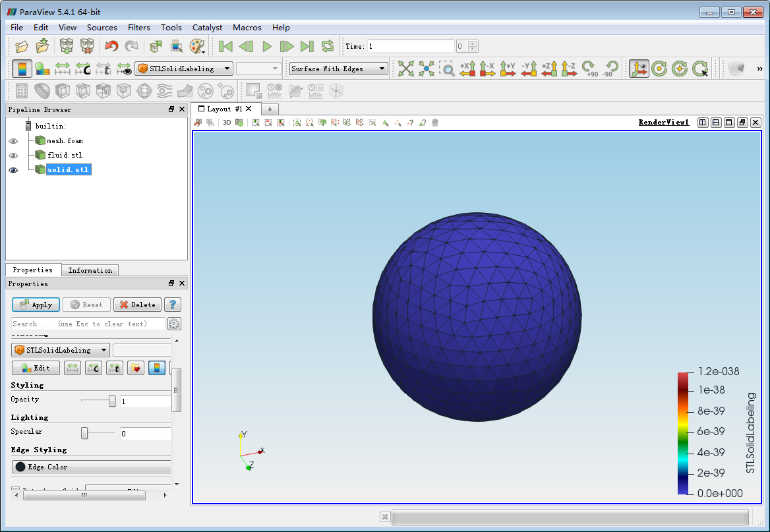Toggle visibility of fluid.stl
The height and width of the screenshot is (532, 770).
pos(13,156)
